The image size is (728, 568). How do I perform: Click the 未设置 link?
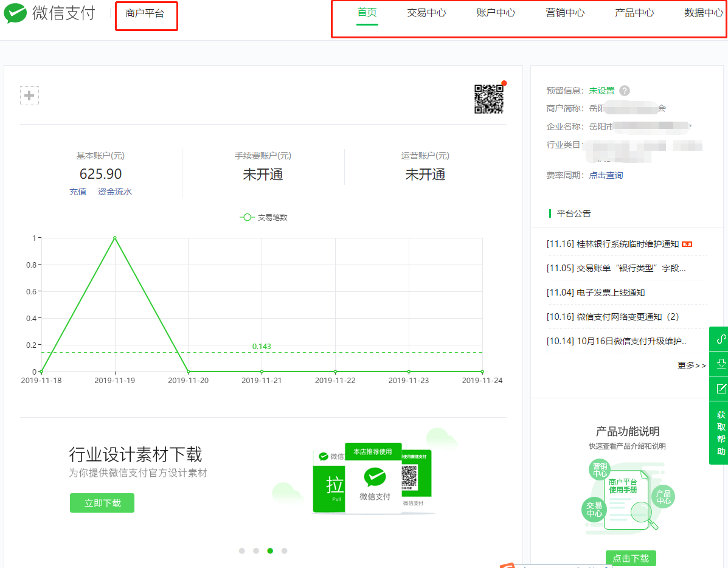pos(601,91)
